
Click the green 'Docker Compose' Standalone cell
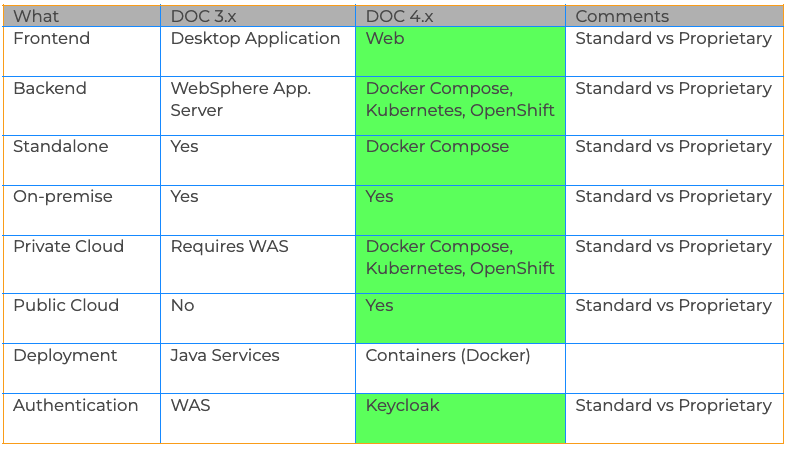coord(460,161)
